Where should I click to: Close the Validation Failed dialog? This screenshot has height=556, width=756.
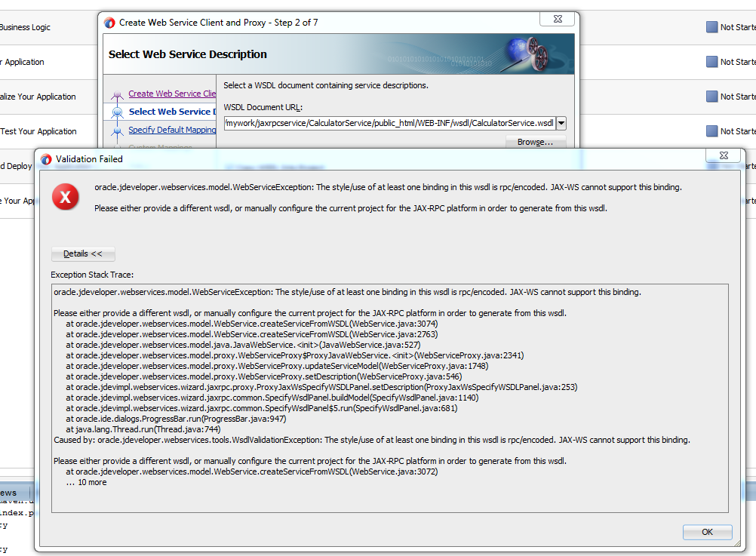(x=724, y=155)
